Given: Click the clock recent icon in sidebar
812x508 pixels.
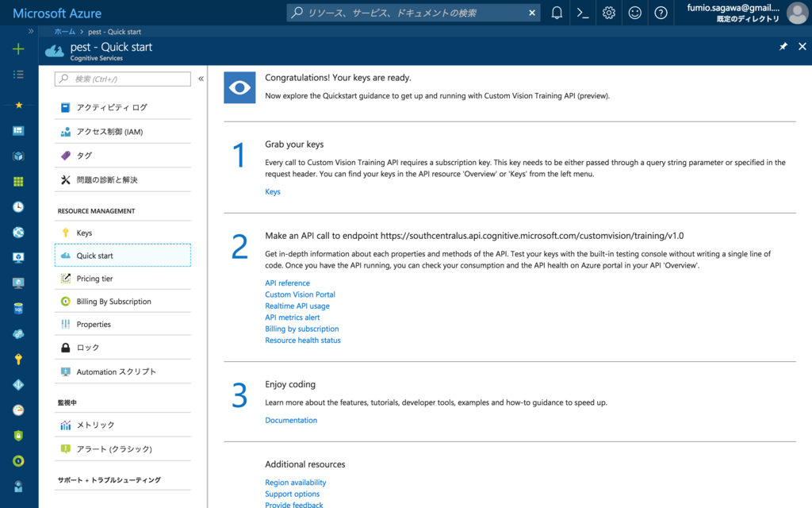Looking at the screenshot, I should 19,207.
